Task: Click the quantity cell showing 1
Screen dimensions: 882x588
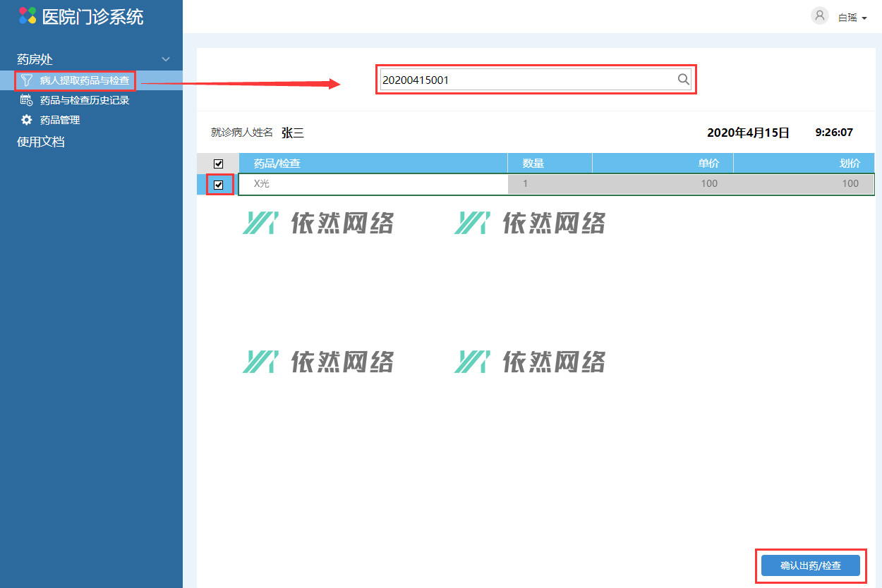Action: [x=550, y=184]
